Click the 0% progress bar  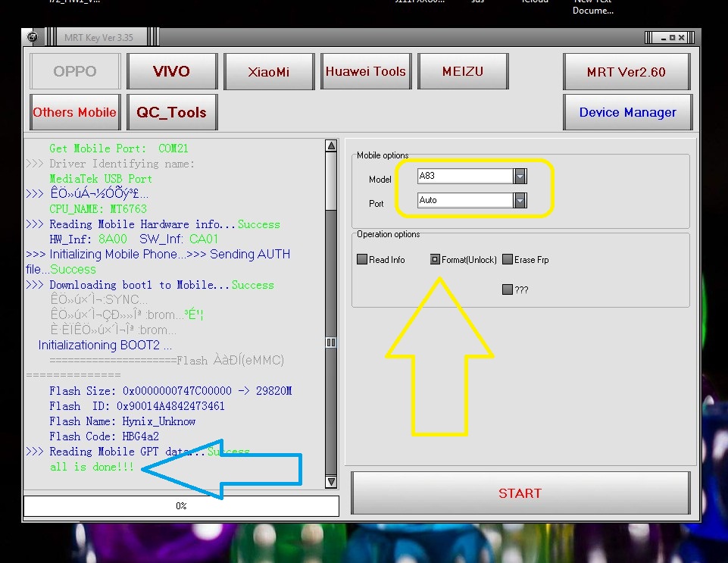point(182,506)
